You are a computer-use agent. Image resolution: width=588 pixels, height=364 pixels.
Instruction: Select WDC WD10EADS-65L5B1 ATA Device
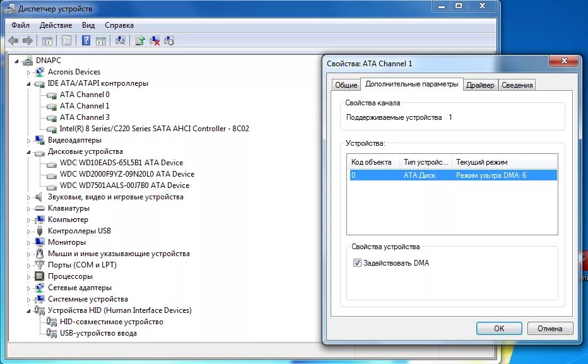pyautogui.click(x=122, y=163)
